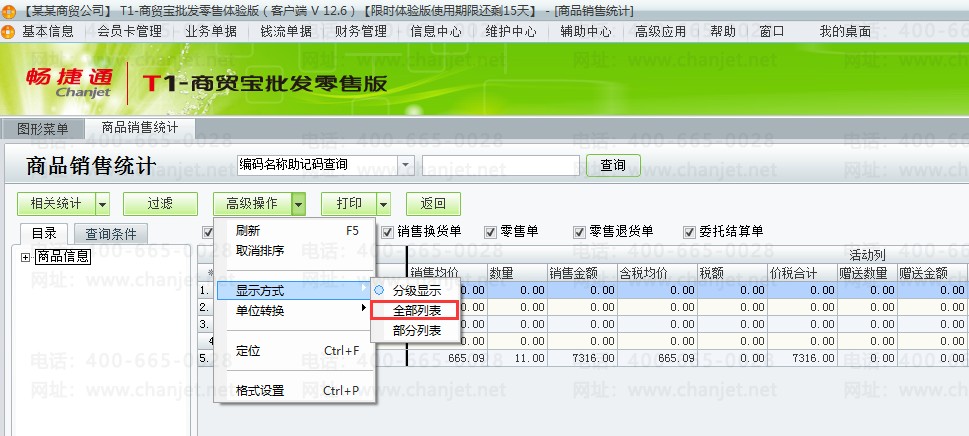Click the 11.00 quantity cell
Screen dimensions: 969x436
click(517, 358)
